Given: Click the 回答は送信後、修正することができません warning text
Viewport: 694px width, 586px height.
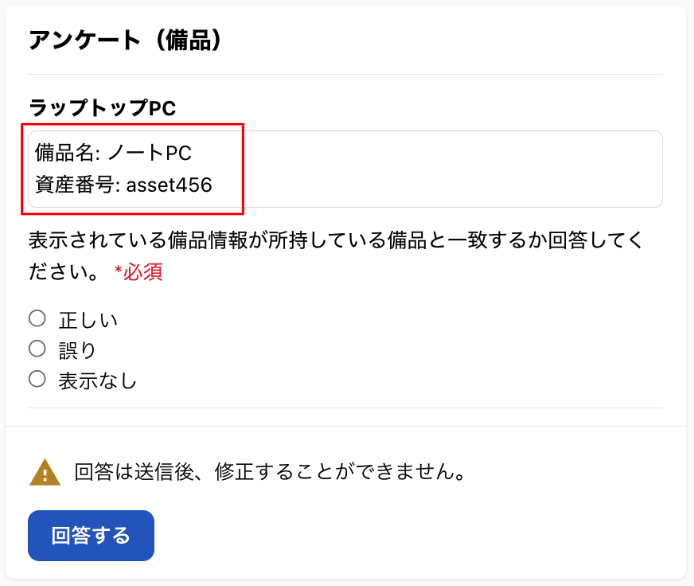Looking at the screenshot, I should (270, 472).
